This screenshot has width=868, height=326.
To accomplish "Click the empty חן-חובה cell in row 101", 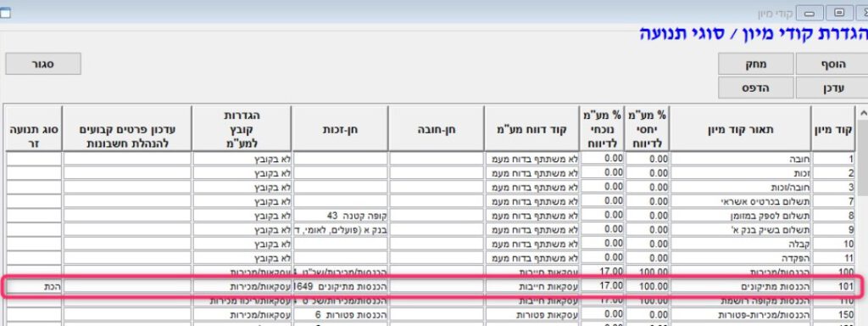I will click(437, 287).
